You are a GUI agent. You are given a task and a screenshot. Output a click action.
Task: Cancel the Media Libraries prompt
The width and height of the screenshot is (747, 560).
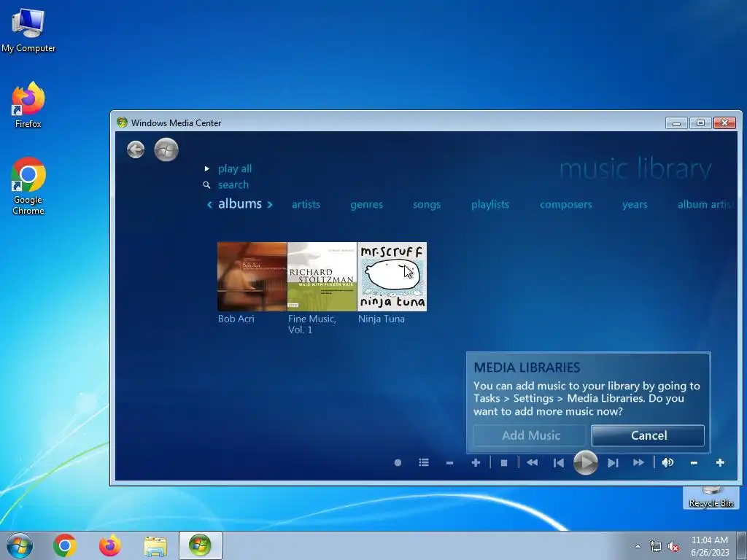coord(648,435)
